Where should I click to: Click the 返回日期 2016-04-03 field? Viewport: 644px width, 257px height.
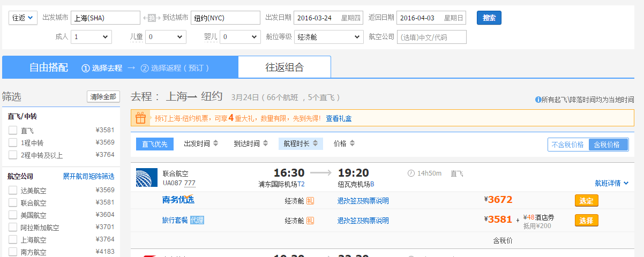(x=431, y=18)
